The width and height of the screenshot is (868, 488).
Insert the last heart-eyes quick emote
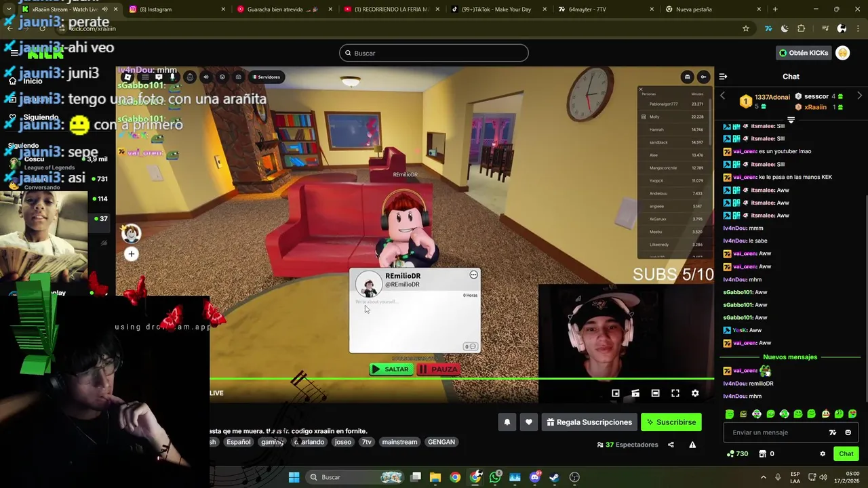pos(852,413)
